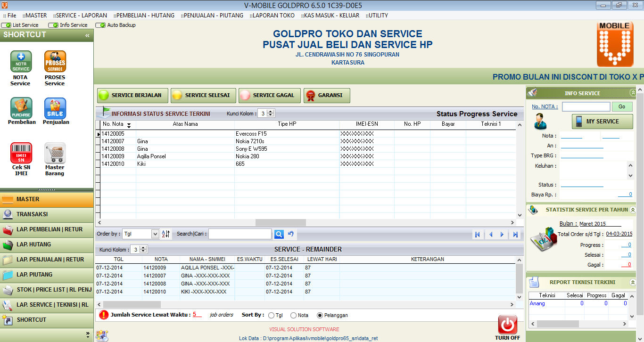Toggle the A-Z sort order icon
This screenshot has width=644, height=342.
click(x=165, y=234)
